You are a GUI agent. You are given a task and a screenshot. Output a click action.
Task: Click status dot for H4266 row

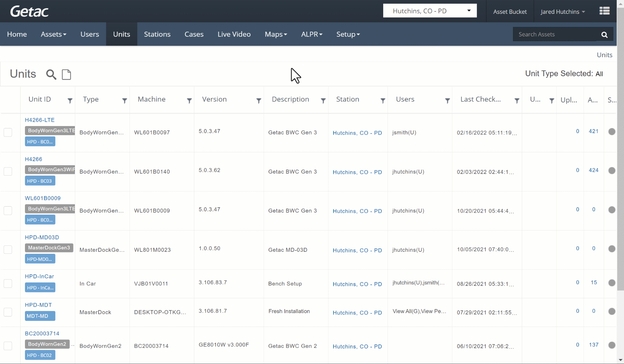[x=612, y=171]
